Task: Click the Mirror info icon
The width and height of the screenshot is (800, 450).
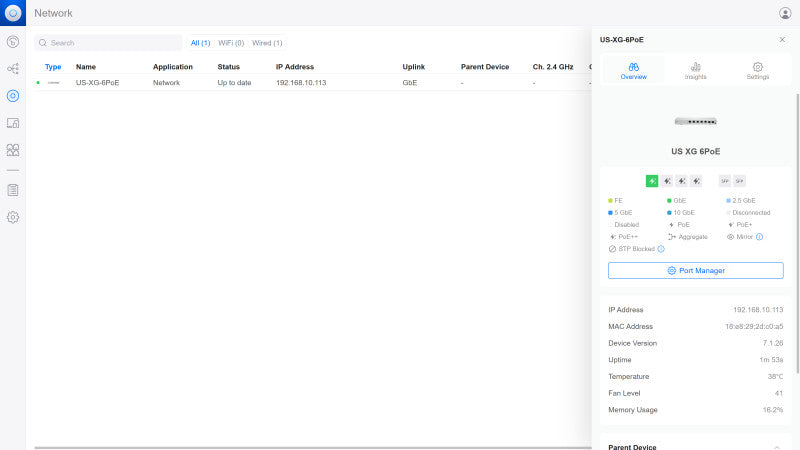Action: pos(759,237)
